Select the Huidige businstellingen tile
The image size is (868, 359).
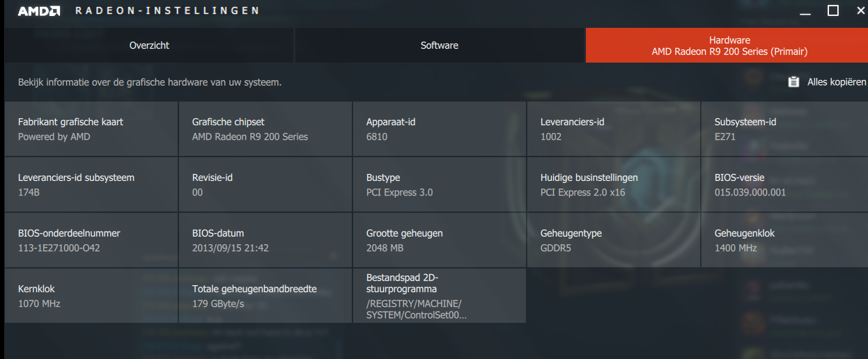[x=614, y=184]
